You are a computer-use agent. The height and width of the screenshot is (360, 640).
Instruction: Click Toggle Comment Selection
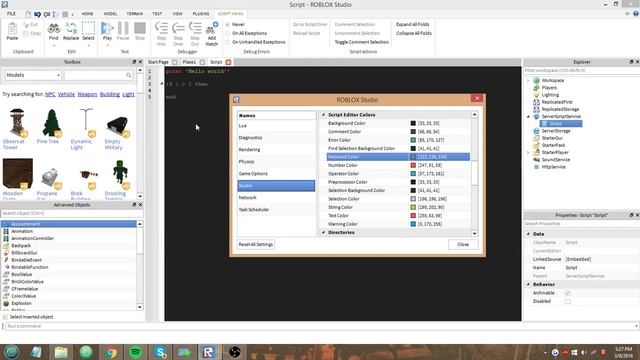click(362, 42)
